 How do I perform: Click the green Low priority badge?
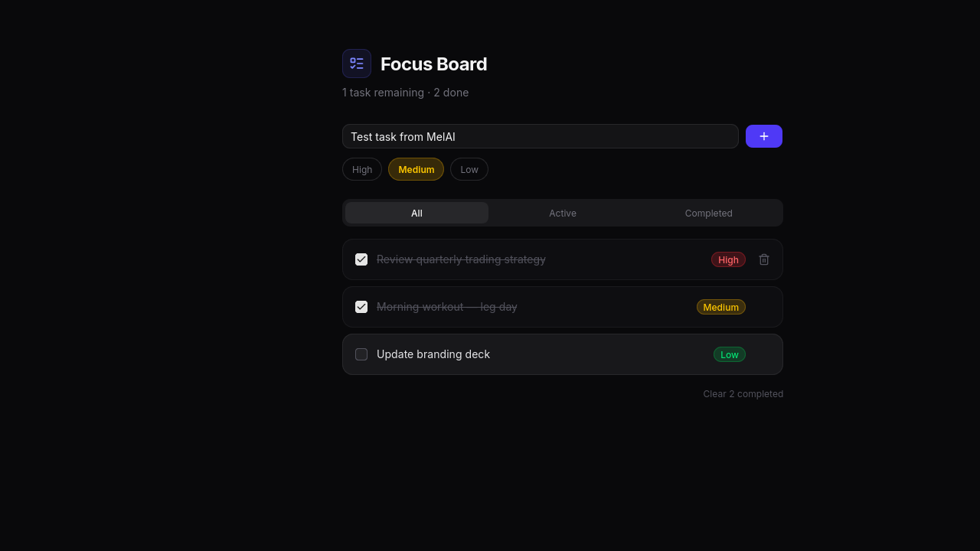click(x=729, y=354)
